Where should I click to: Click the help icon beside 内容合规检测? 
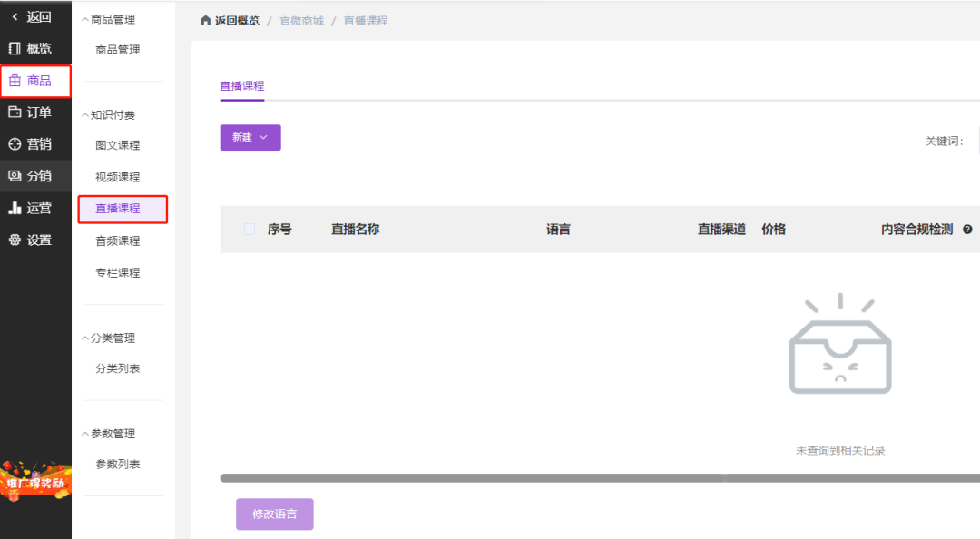coord(967,230)
